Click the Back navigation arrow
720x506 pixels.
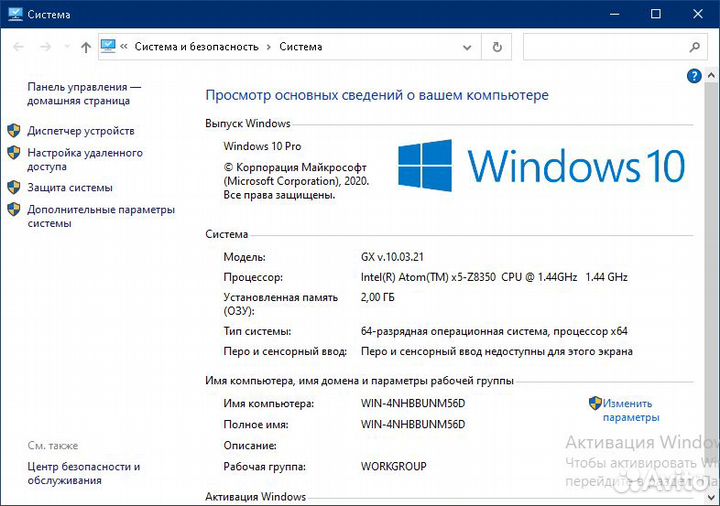click(18, 47)
